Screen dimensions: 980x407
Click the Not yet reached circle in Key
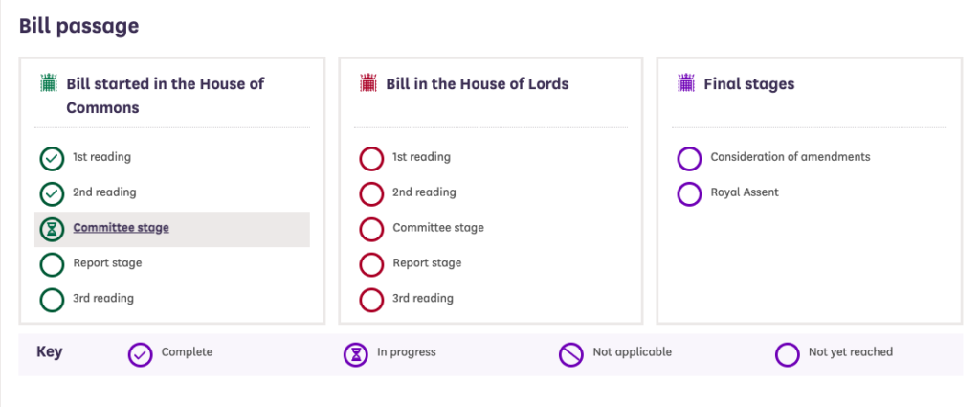(x=788, y=354)
